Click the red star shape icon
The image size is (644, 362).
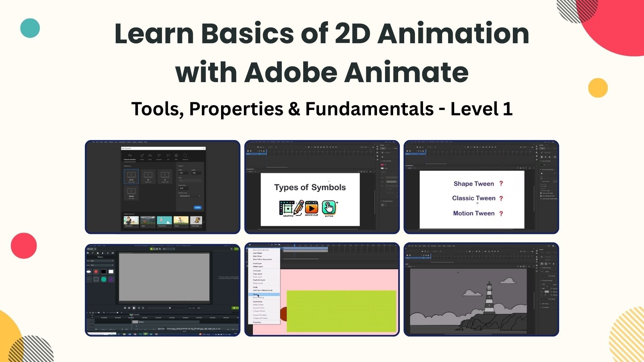coord(96,271)
